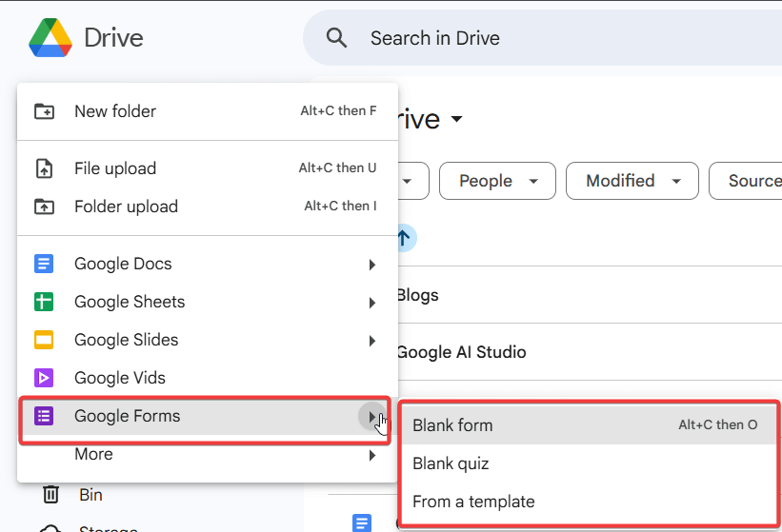Click the Google Docs icon
Viewport: 782px width, 532px height.
pos(44,264)
